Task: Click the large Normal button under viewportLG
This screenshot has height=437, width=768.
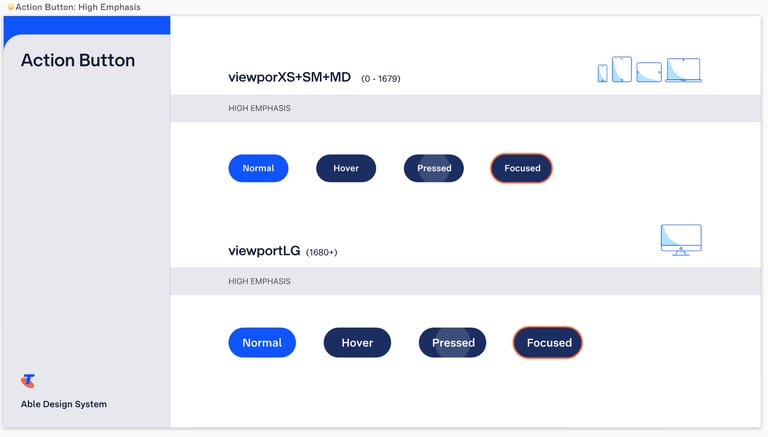Action: point(262,342)
